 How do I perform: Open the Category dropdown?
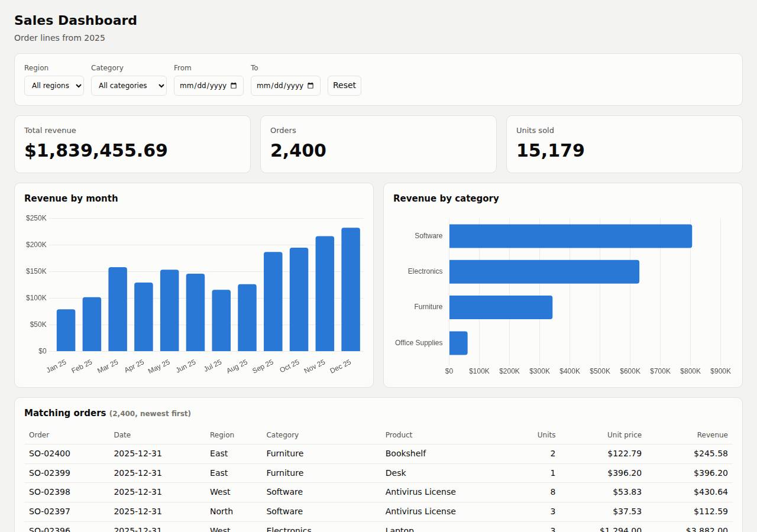129,86
